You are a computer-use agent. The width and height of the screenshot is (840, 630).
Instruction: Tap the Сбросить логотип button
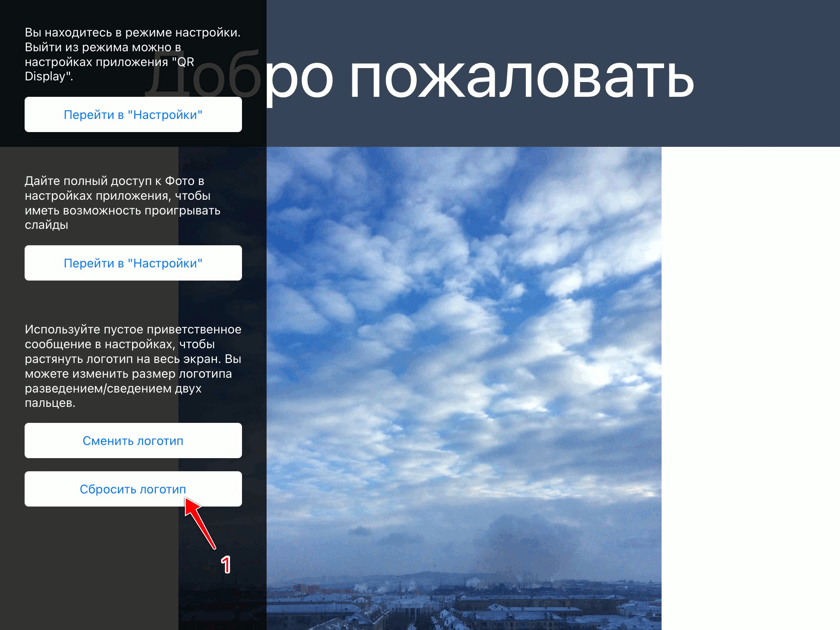(133, 489)
